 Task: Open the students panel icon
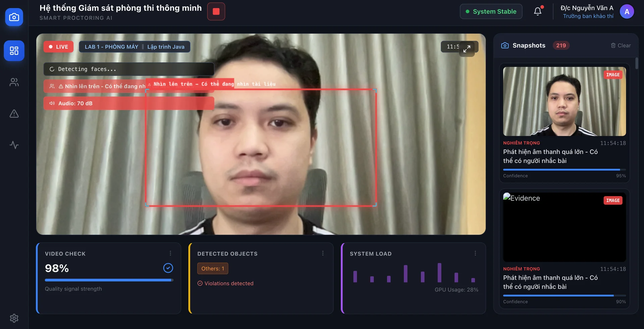click(14, 82)
